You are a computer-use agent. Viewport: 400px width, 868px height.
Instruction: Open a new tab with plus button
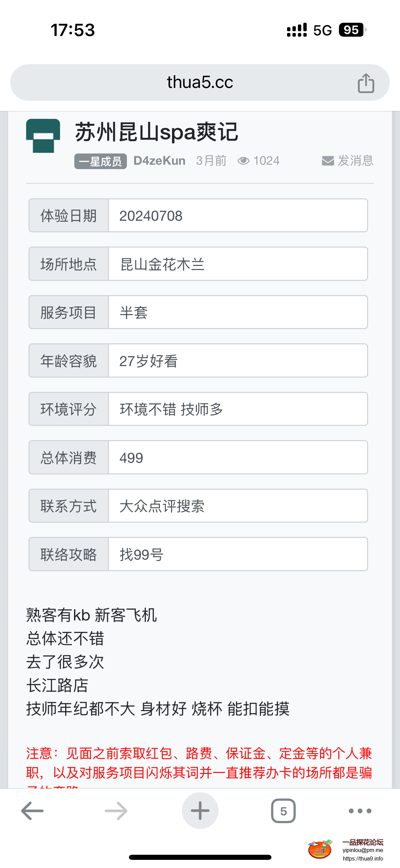coord(200,810)
